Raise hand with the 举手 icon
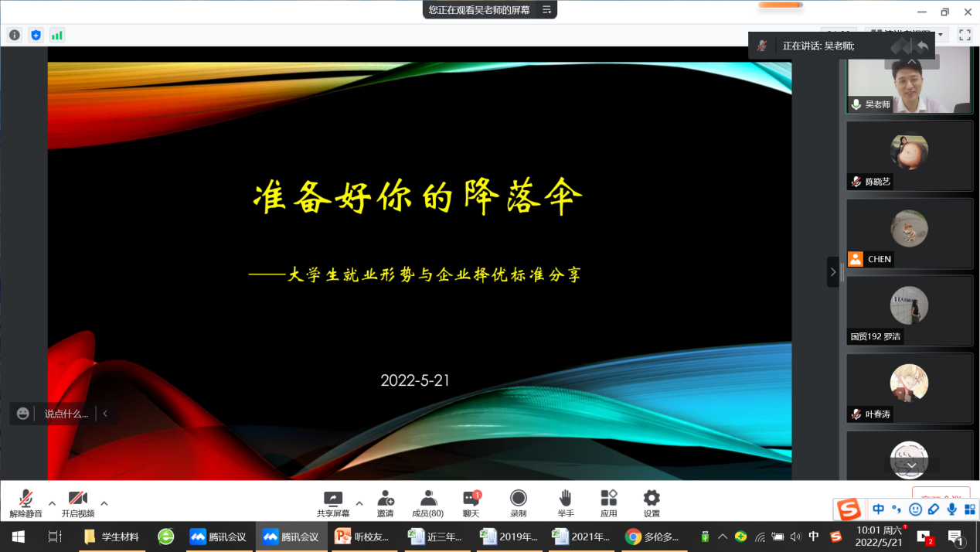 [x=566, y=503]
